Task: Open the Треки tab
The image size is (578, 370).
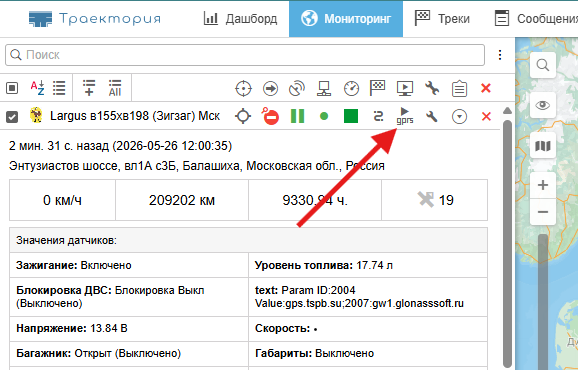Action: pos(442,18)
